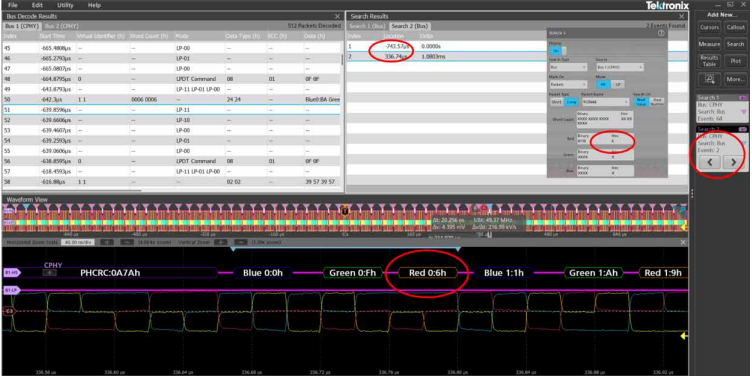Increase horizontal zoom with plus button

coord(106,242)
